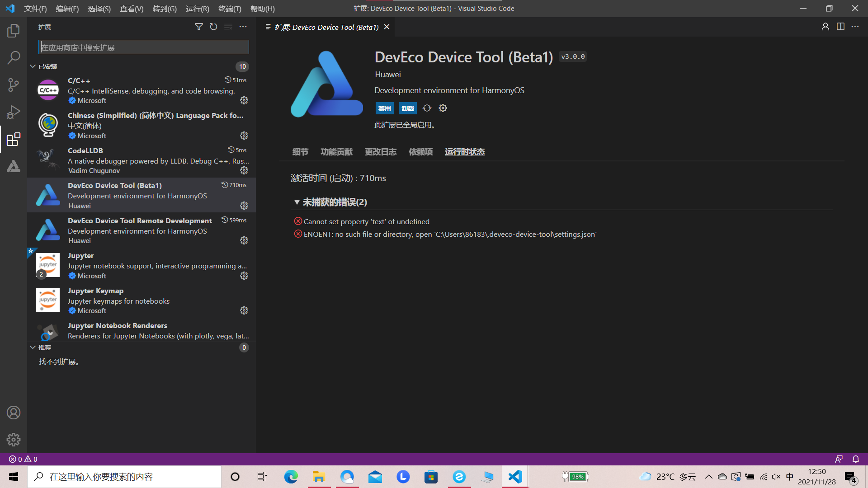This screenshot has width=868, height=488.
Task: Open notifications bell in status bar
Action: point(856,459)
